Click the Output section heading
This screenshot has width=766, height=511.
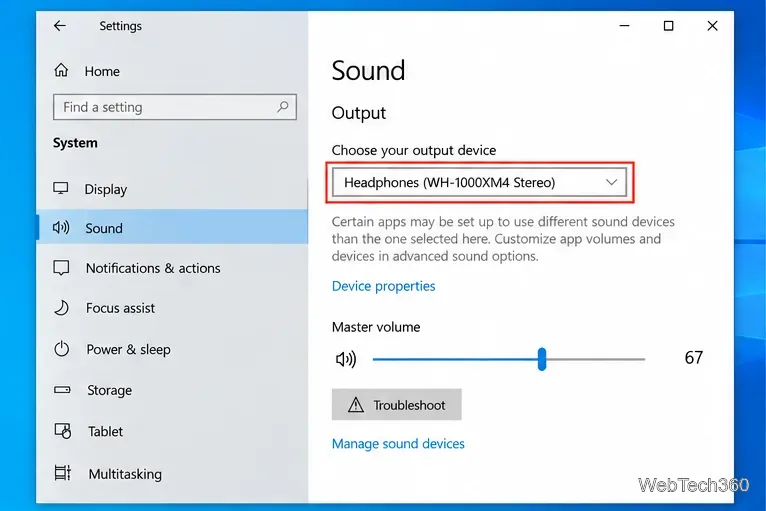coord(359,113)
